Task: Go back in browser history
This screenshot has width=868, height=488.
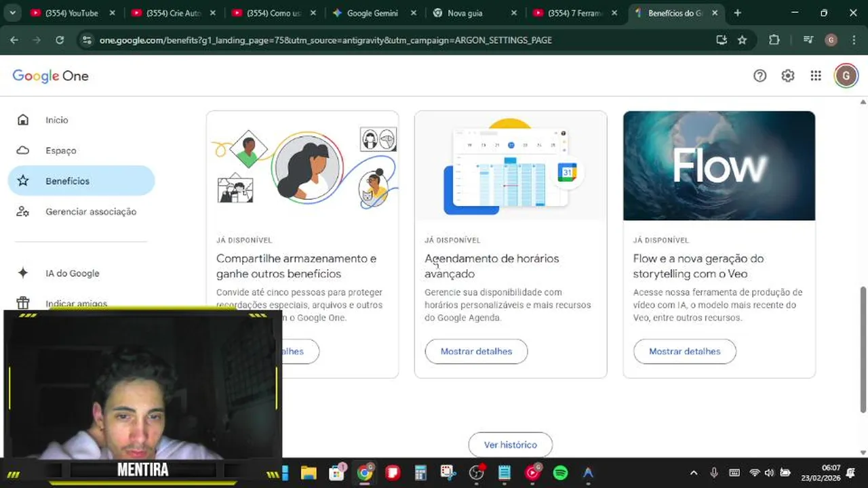Action: 14,40
